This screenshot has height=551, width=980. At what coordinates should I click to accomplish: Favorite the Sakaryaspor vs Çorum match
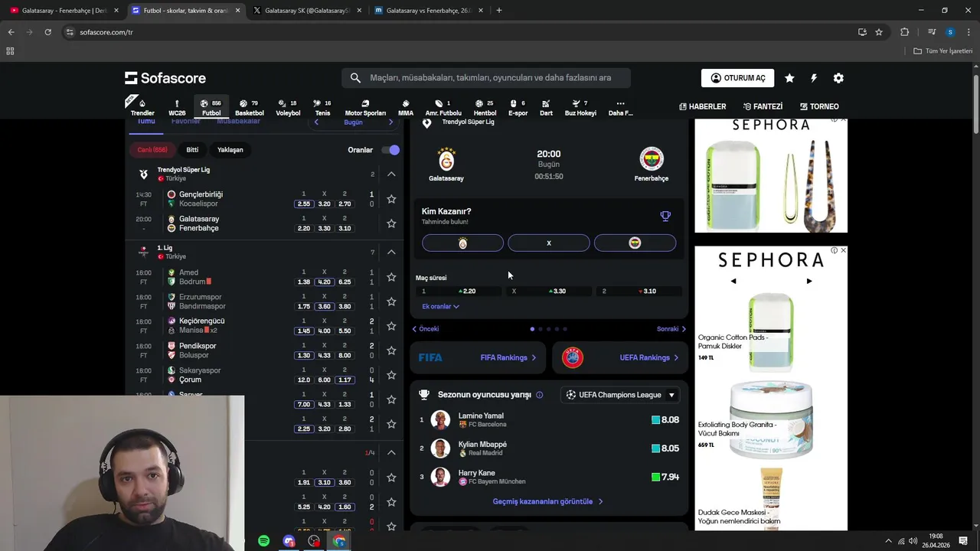pos(391,375)
